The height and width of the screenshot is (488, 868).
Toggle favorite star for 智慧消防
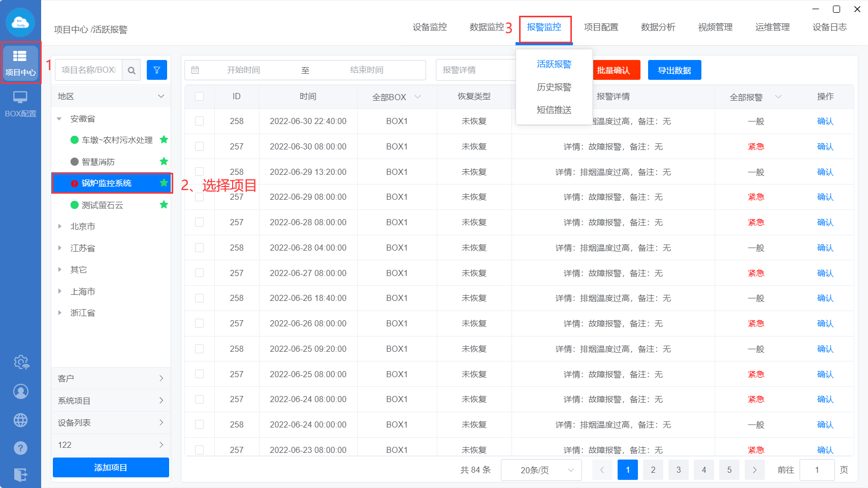tap(164, 162)
